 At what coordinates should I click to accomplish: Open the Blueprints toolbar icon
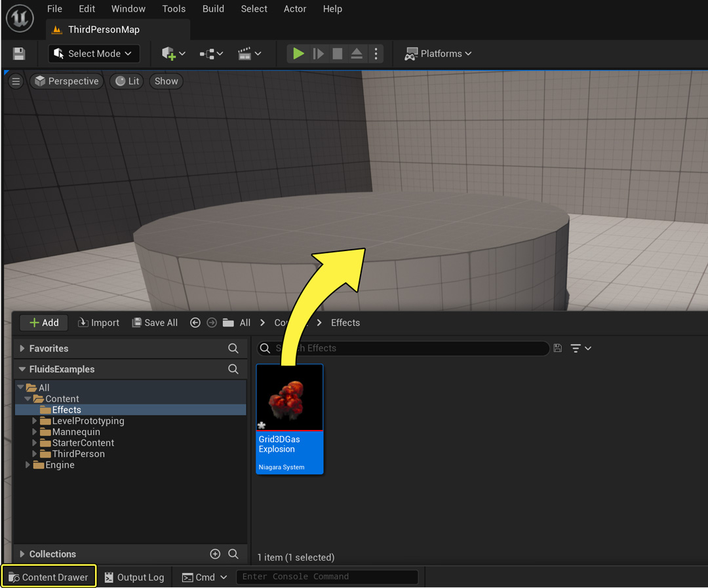point(206,53)
